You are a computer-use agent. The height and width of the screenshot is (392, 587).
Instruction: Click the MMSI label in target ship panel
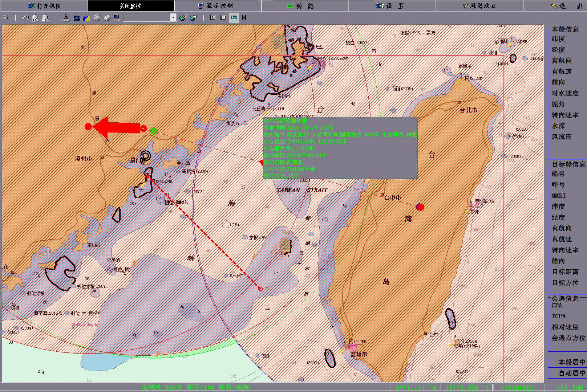pos(558,196)
